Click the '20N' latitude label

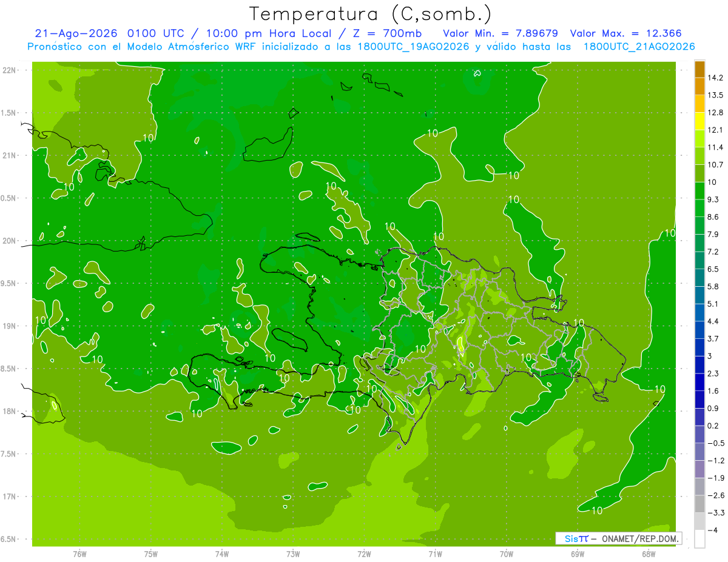9,241
